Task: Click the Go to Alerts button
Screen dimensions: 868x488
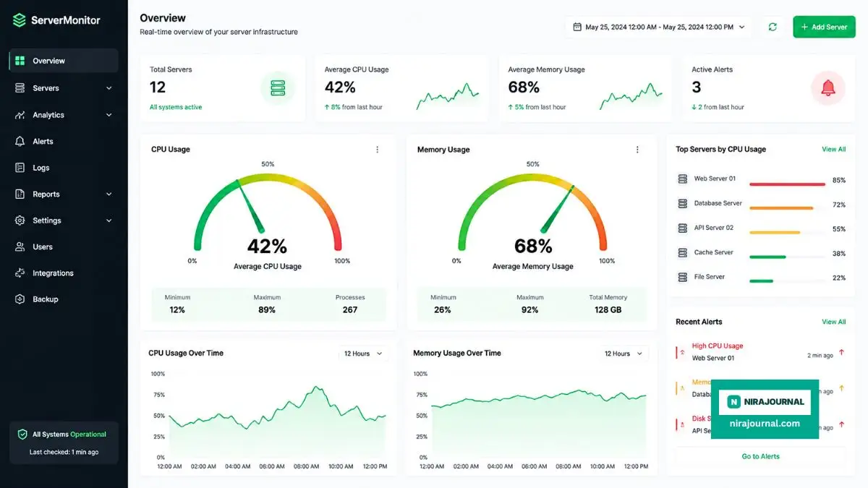Action: click(x=760, y=456)
